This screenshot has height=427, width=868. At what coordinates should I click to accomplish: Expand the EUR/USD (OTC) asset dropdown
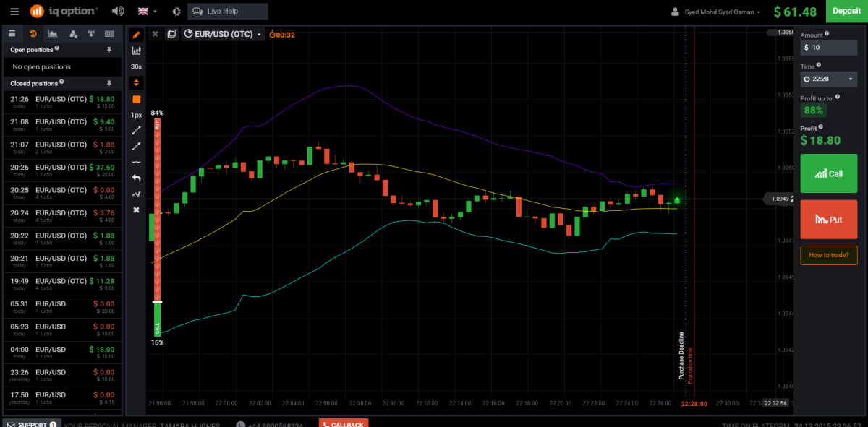click(x=222, y=33)
